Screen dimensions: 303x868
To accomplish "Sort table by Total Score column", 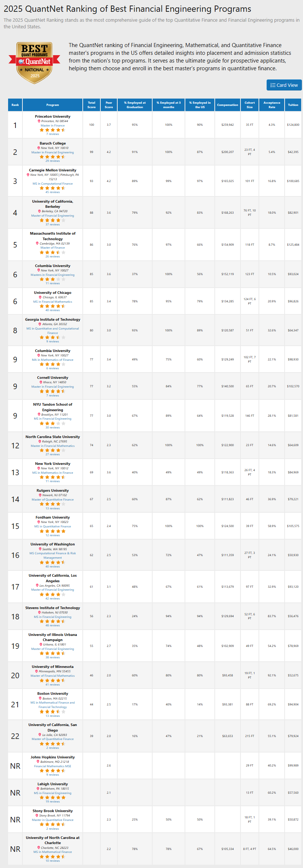I will point(92,105).
